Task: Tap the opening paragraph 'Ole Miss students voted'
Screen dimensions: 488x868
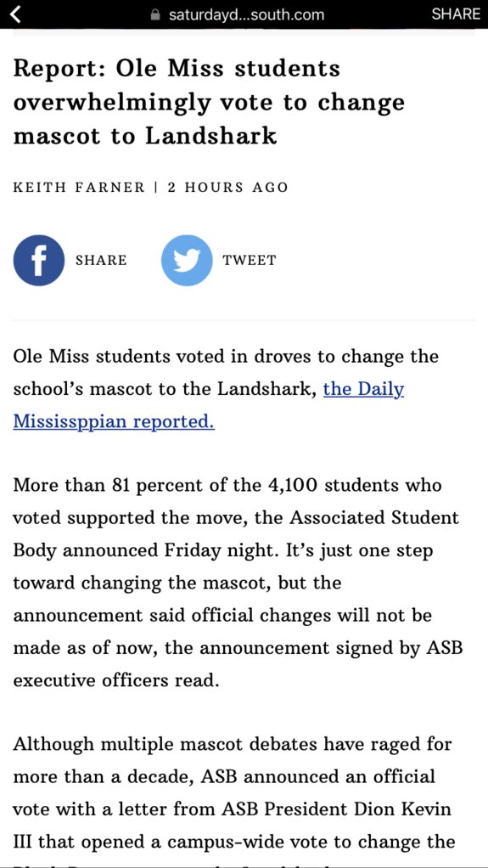Action: point(226,389)
